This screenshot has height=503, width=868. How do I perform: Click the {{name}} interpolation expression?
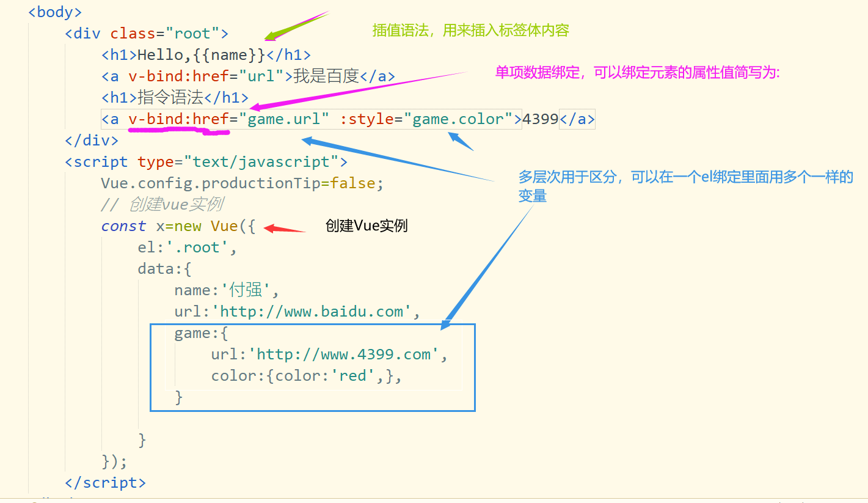229,54
